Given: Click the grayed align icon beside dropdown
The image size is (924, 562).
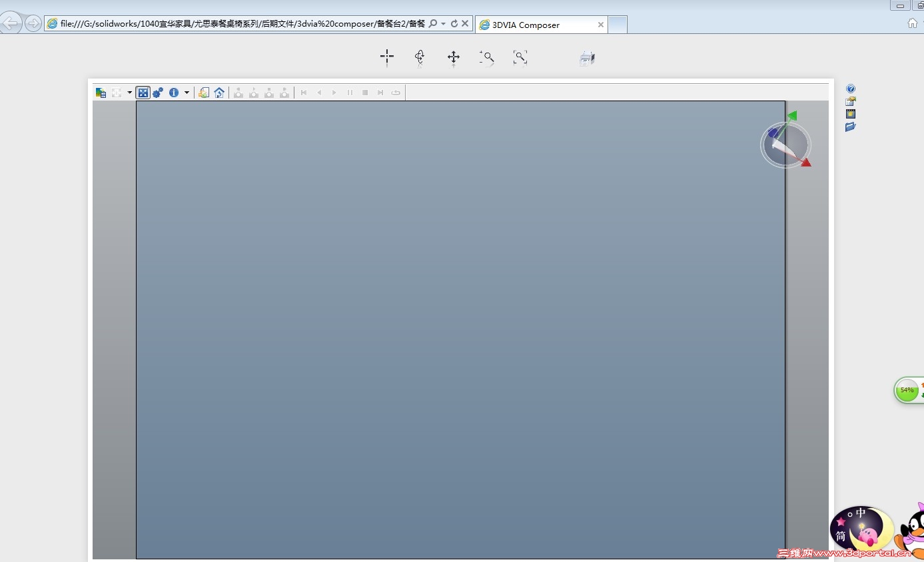Looking at the screenshot, I should (117, 93).
